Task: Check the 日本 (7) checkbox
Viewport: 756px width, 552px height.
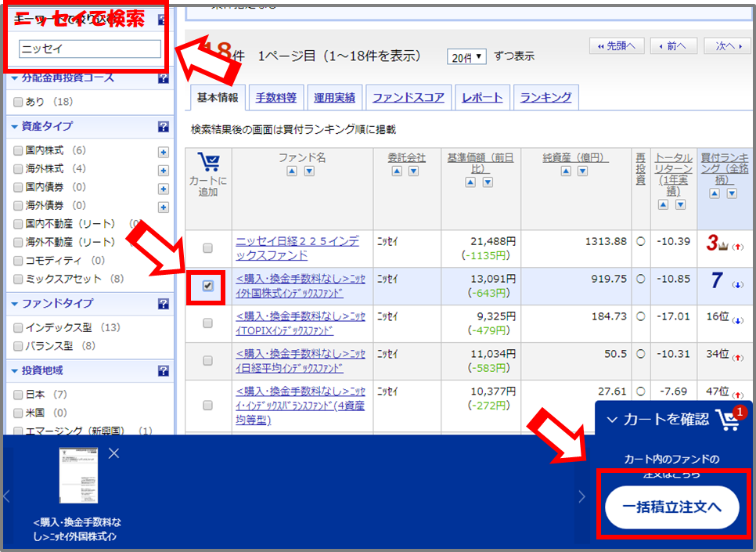Action: pos(18,395)
